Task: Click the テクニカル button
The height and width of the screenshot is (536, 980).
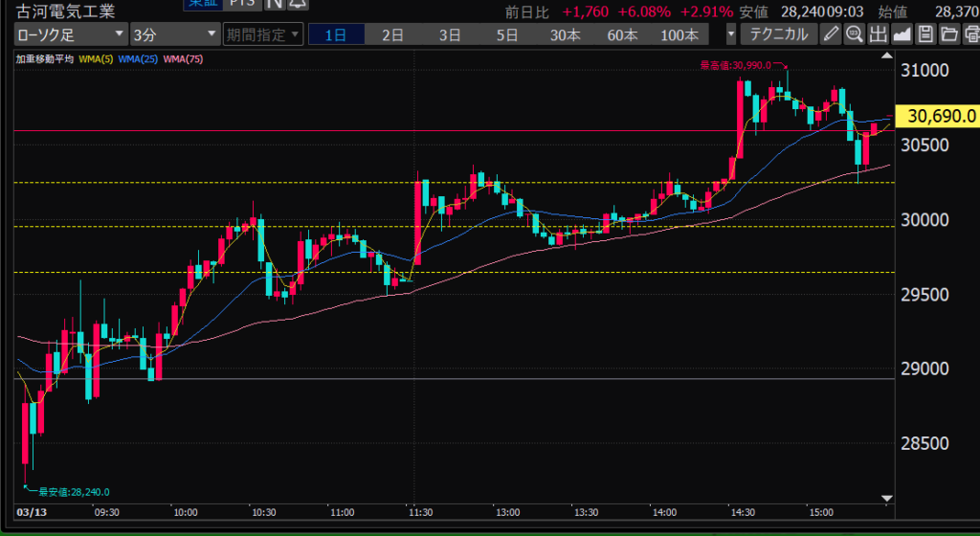Action: [x=779, y=35]
